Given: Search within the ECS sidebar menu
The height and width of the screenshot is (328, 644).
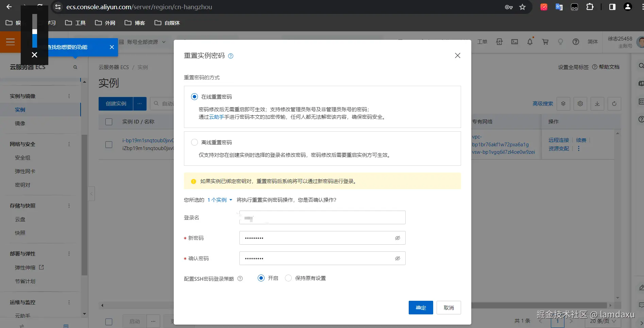Looking at the screenshot, I should pyautogui.click(x=75, y=67).
